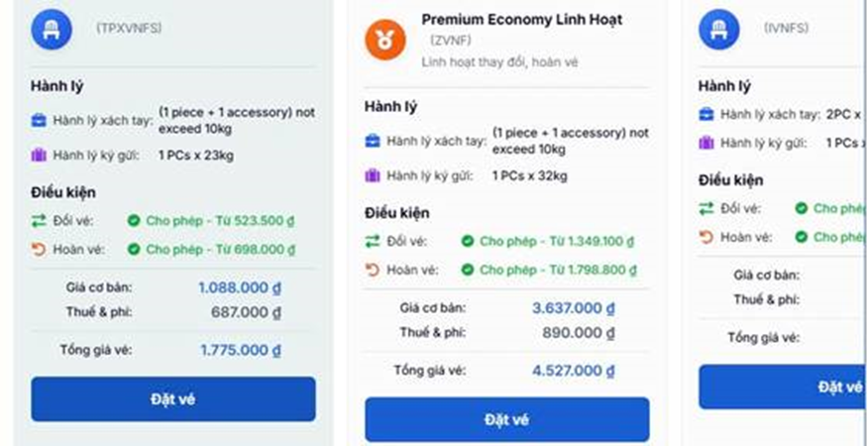Screen dimensions: 868x446
Task: Click carry-on briefcase icon in Premium Economy card
Action: [373, 141]
